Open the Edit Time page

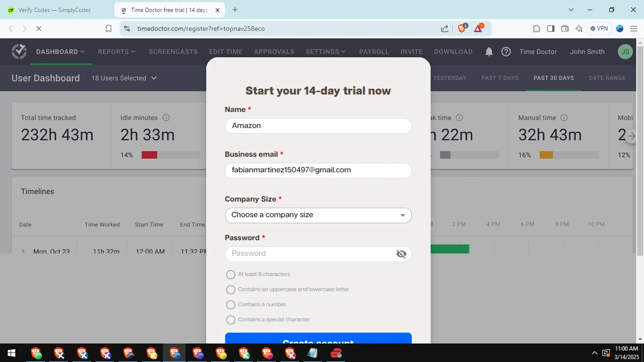226,52
